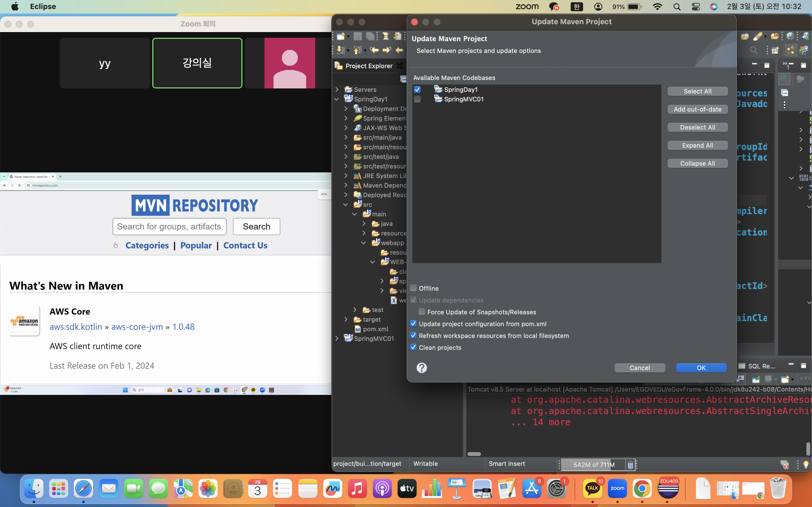
Task: Uncheck Clean projects option
Action: [x=413, y=347]
